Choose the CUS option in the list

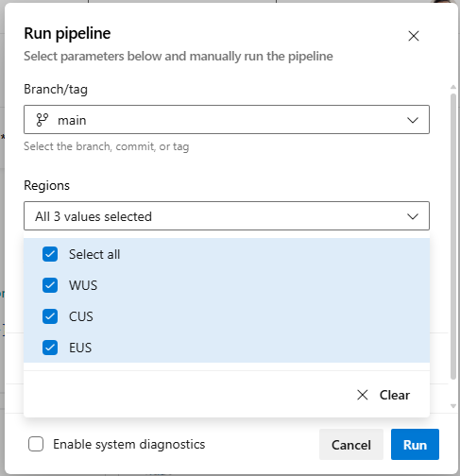point(227,316)
